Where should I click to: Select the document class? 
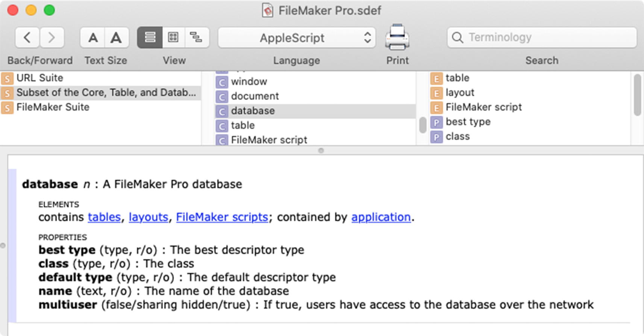pyautogui.click(x=316, y=96)
